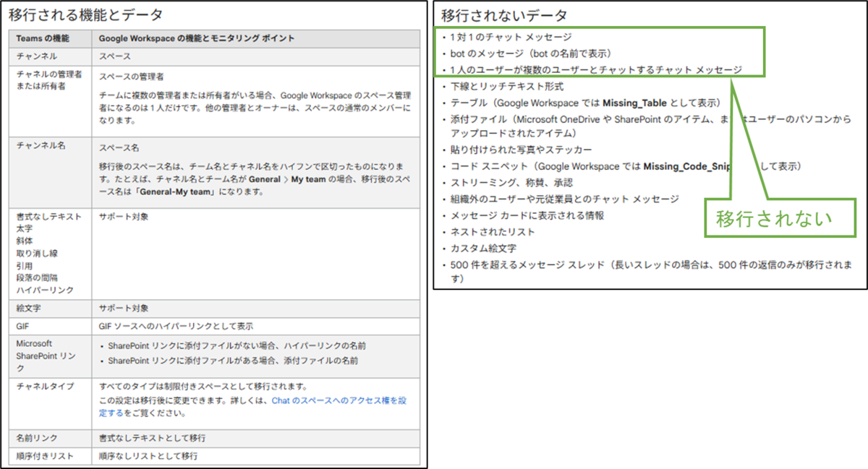Select ハイパーリンク in the Teams column
The image size is (868, 469).
[x=44, y=290]
